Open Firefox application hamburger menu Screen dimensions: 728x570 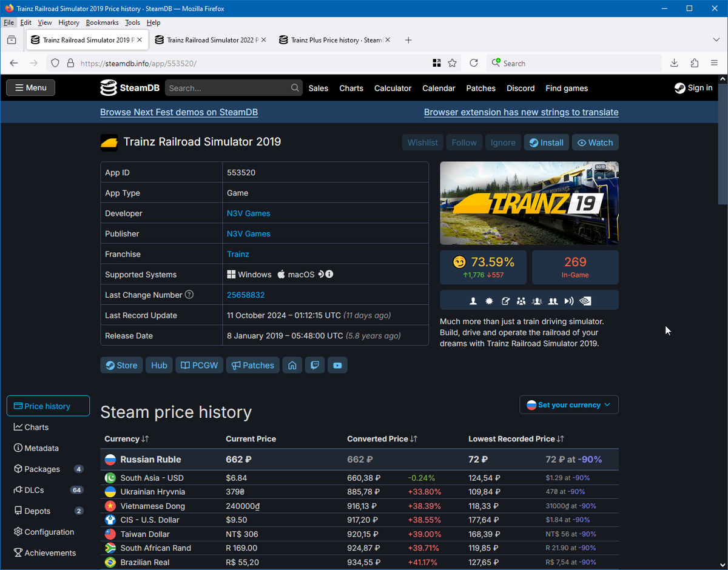[715, 63]
